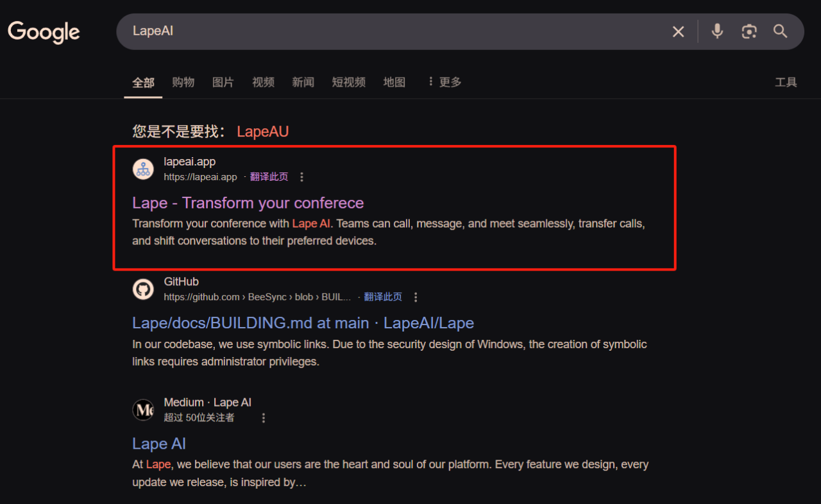Open the Google logo homepage
This screenshot has height=504, width=821.
pos(44,31)
